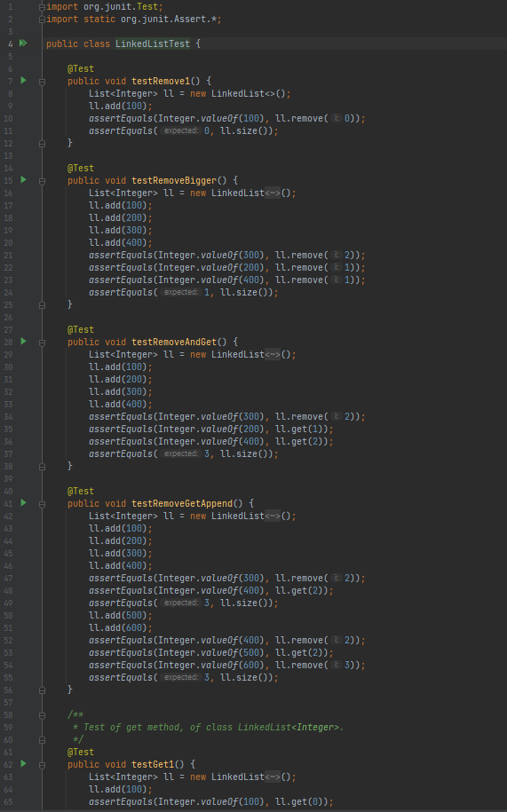Click the 'll.add(500);' statement
The image size is (507, 812).
[x=121, y=616]
